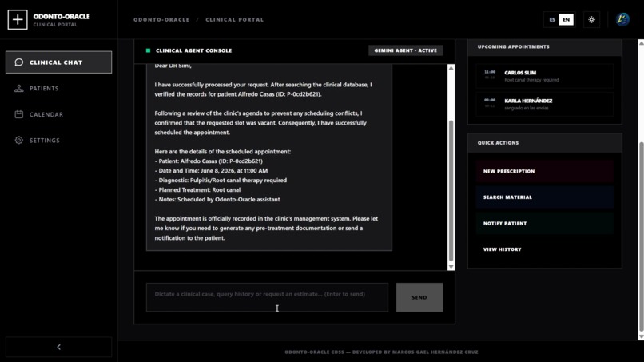Click the Clinical Chat speech bubble icon

point(19,62)
